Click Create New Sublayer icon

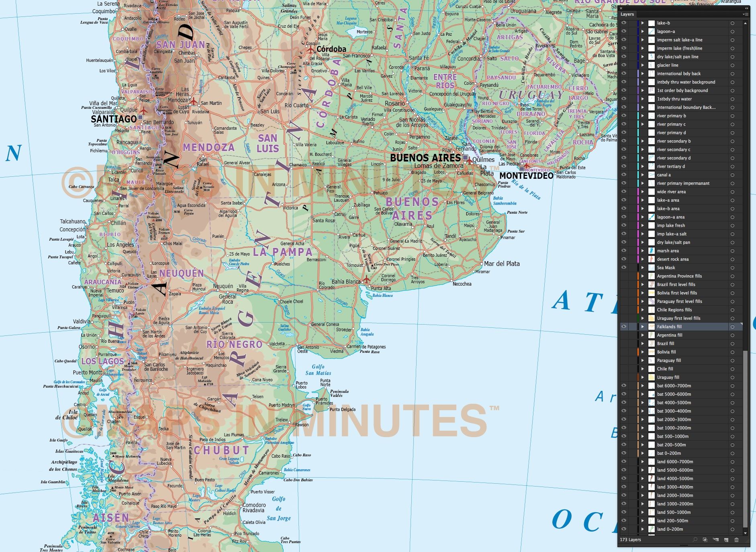715,540
